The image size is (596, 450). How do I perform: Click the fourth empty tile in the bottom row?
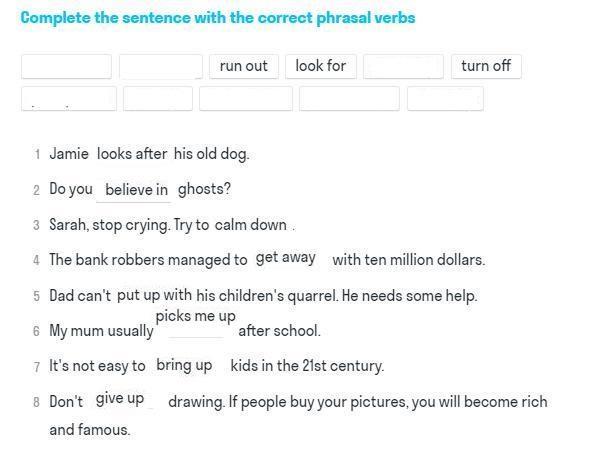coord(349,98)
